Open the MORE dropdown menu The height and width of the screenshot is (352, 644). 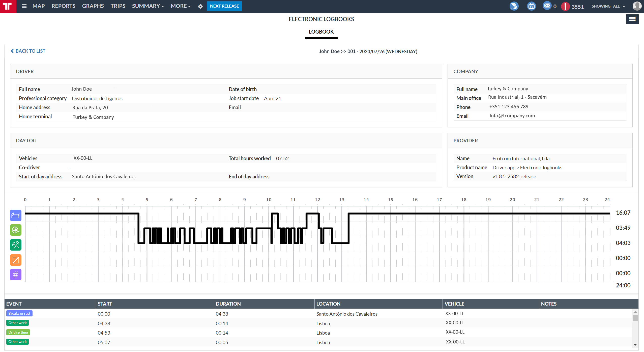pyautogui.click(x=180, y=6)
